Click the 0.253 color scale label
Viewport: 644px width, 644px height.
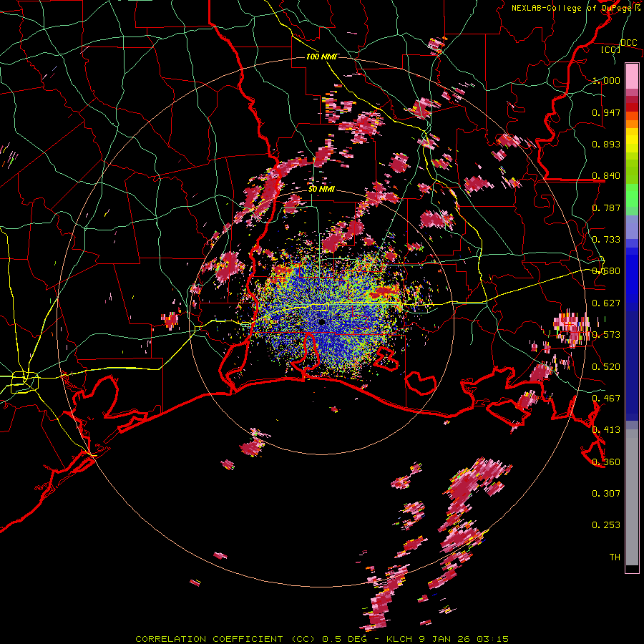click(606, 525)
